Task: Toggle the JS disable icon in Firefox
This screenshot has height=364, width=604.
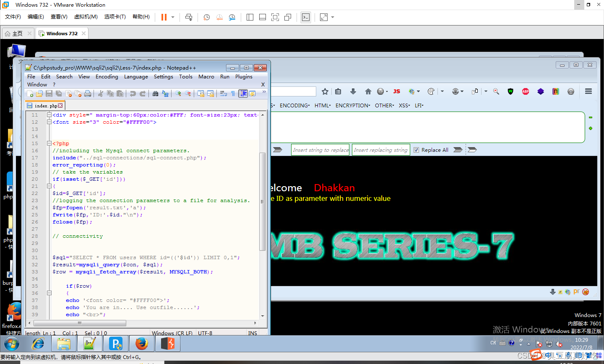Action: pyautogui.click(x=396, y=91)
